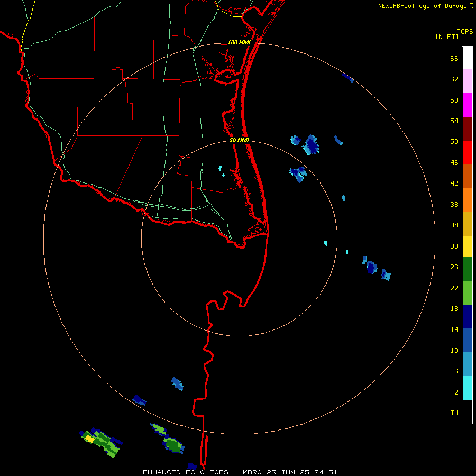This screenshot has width=476, height=476.
Task: Click the light pink legend swatch
Action: click(x=467, y=81)
